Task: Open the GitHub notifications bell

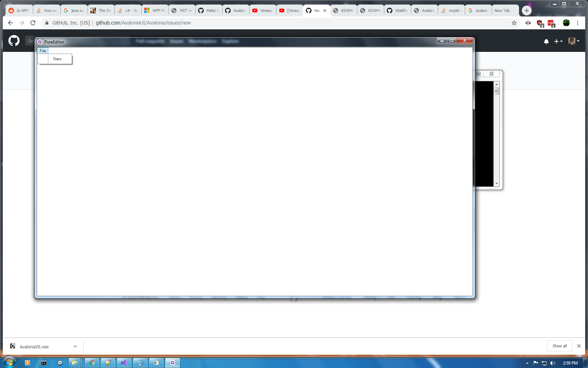Action: [x=546, y=41]
